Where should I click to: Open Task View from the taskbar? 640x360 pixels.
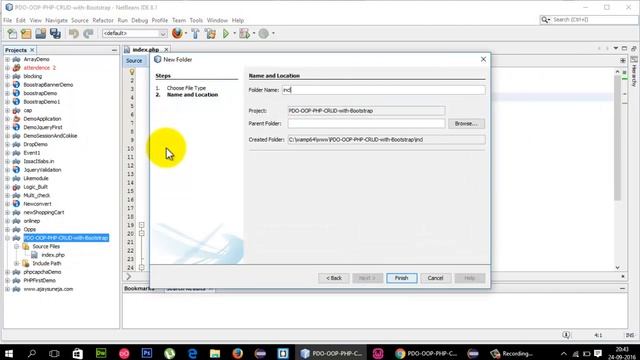point(54,353)
